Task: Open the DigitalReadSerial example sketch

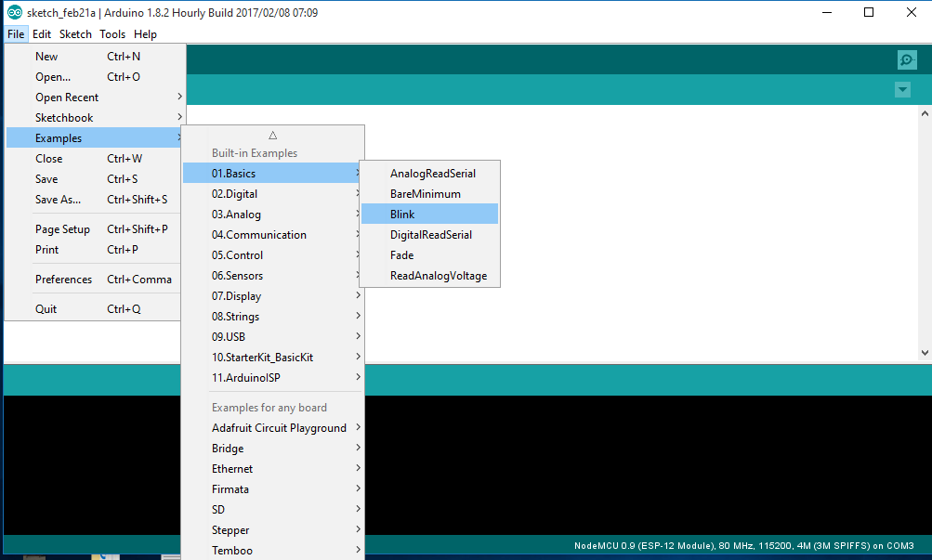Action: pyautogui.click(x=429, y=235)
